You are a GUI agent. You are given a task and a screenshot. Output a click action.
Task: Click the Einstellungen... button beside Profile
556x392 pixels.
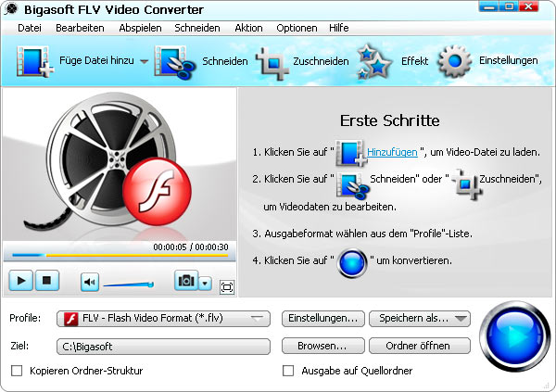tap(323, 319)
